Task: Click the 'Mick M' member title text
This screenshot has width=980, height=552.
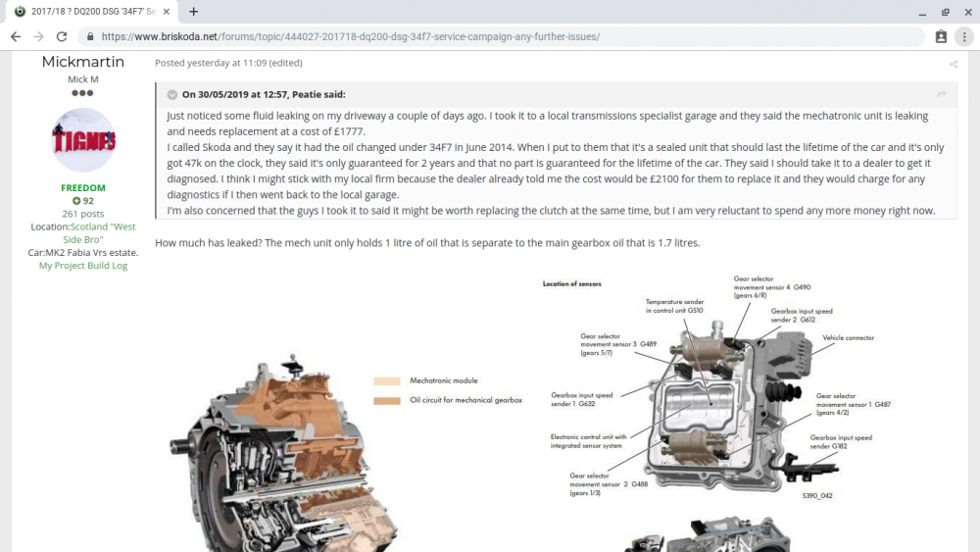Action: point(83,79)
